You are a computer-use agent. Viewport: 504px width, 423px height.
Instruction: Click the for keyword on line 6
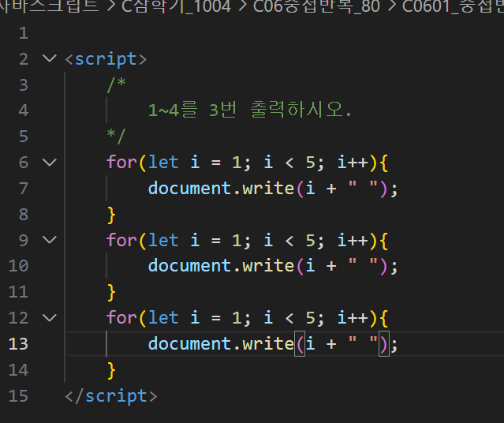coord(121,162)
